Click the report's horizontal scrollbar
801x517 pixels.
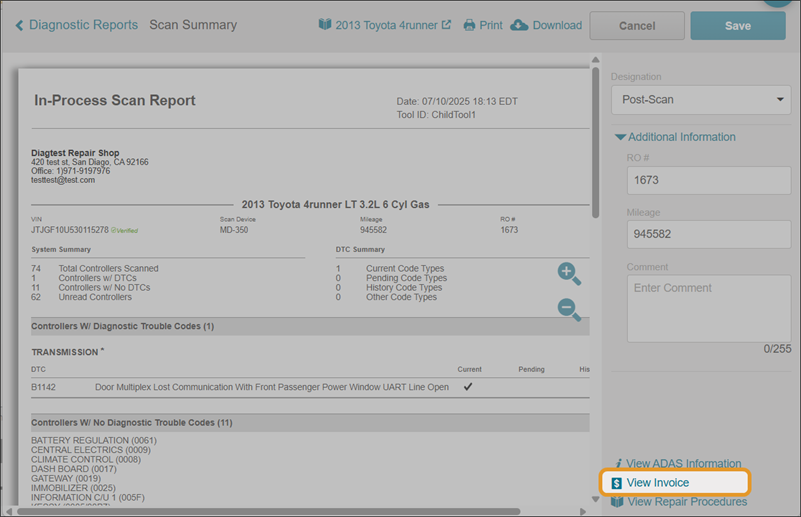(x=270, y=511)
